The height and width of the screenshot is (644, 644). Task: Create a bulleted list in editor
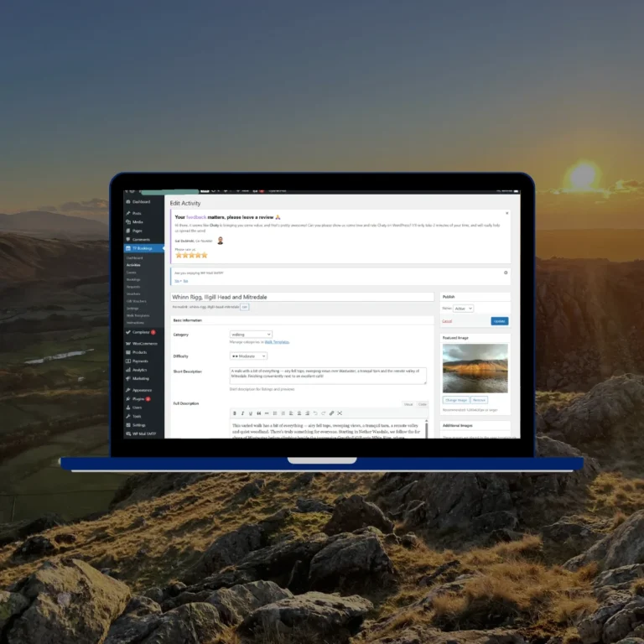click(x=275, y=413)
